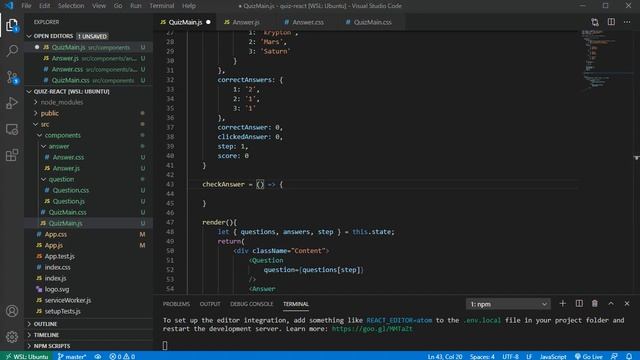Click into the terminal input prompt

165,345
